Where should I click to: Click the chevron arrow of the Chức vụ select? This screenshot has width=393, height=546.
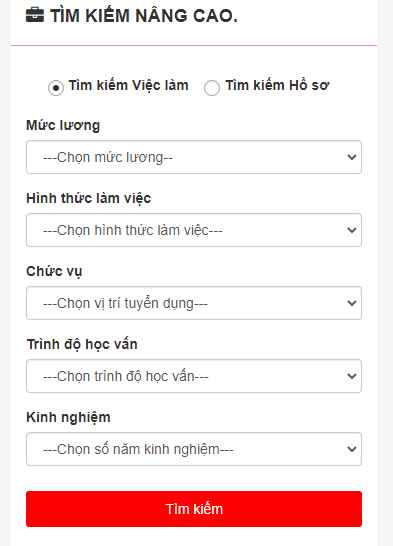tap(352, 303)
